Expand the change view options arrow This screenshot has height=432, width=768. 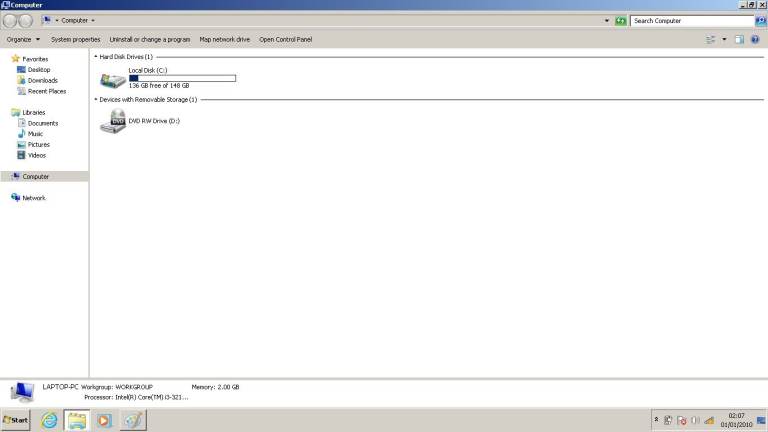(724, 39)
